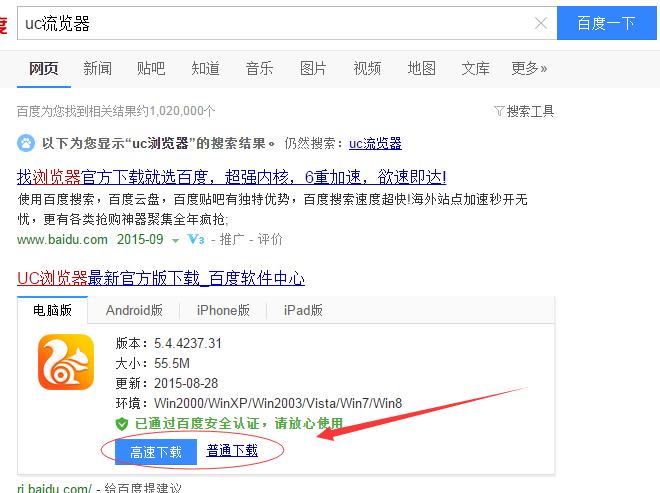Viewport: 660px width, 493px height.
Task: Select the 网页 tab
Action: point(44,68)
